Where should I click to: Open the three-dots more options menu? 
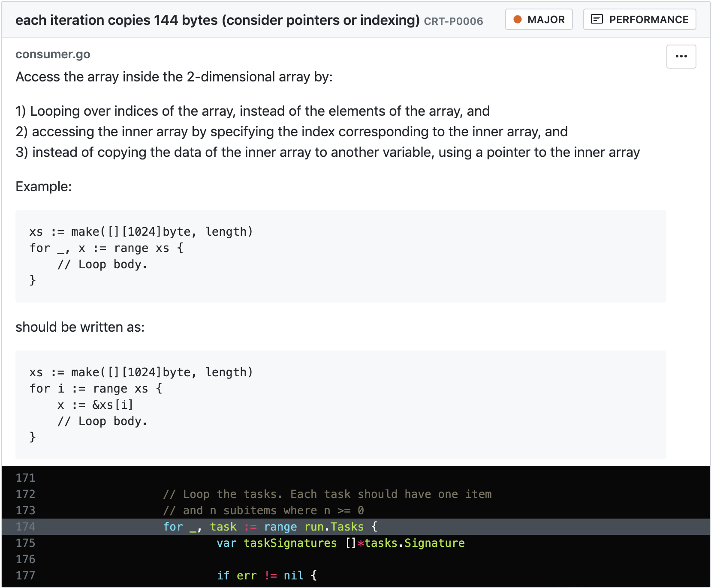pos(681,57)
